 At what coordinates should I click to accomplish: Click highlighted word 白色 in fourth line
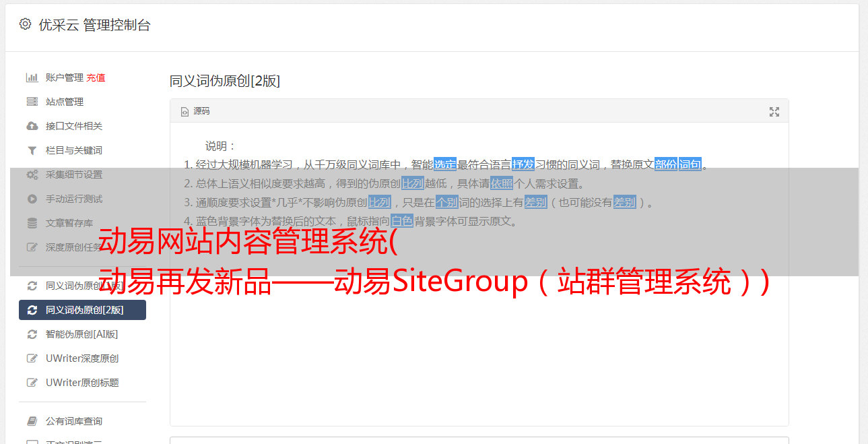pos(402,221)
